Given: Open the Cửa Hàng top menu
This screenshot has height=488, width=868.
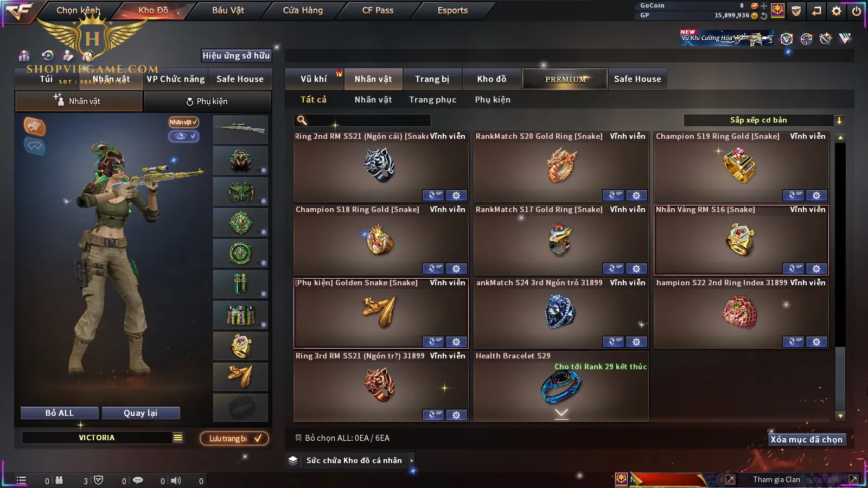Looking at the screenshot, I should pyautogui.click(x=303, y=10).
